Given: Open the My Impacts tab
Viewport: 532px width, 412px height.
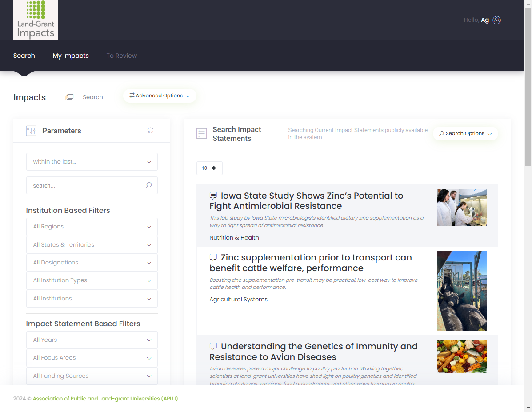Looking at the screenshot, I should 71,56.
